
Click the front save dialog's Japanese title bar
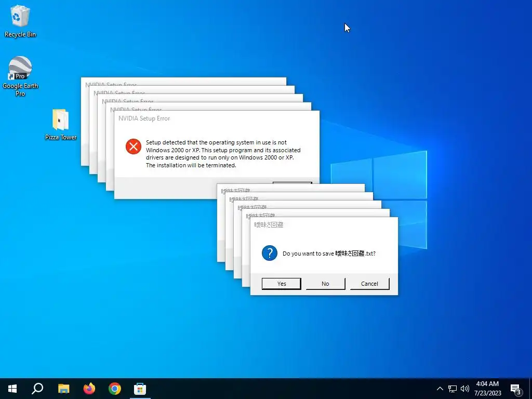[324, 224]
